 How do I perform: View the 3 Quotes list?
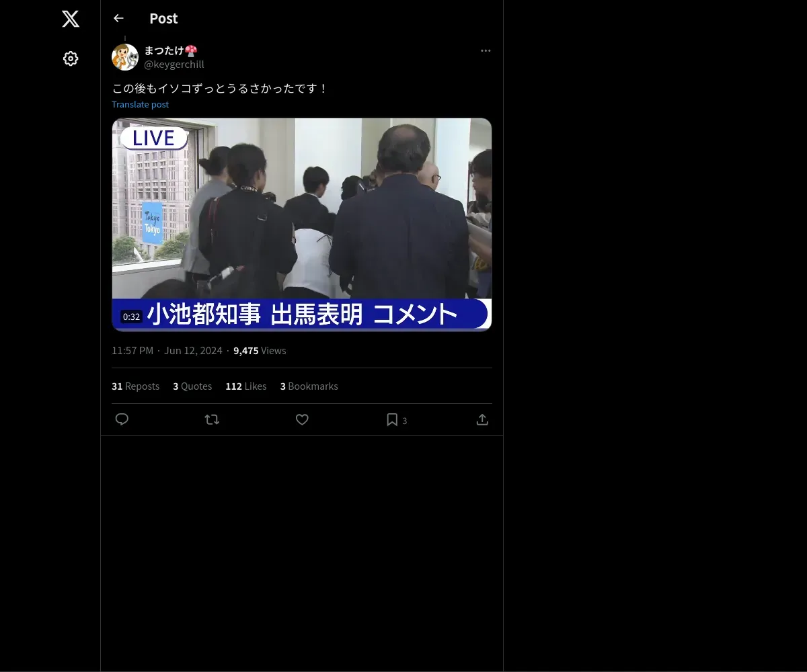pyautogui.click(x=192, y=386)
